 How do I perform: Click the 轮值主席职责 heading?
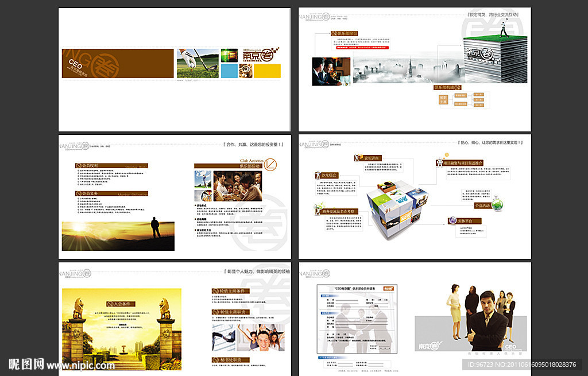[230, 312]
